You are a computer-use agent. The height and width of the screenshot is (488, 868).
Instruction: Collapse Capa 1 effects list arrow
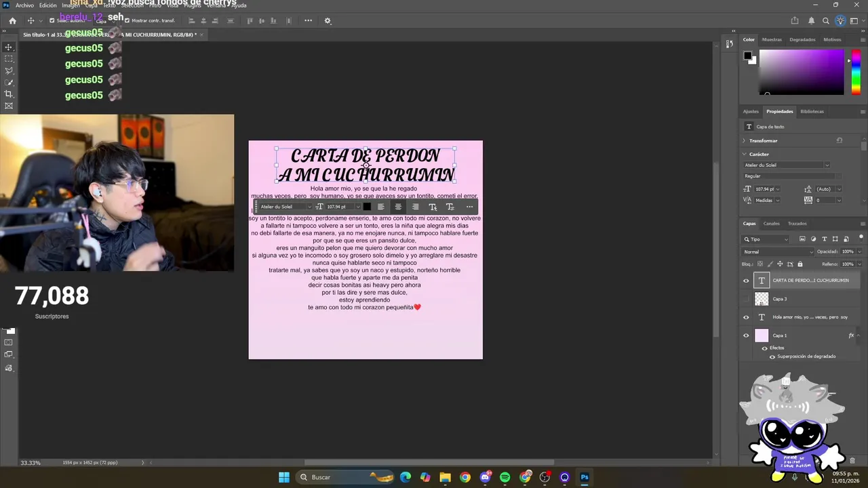(859, 335)
